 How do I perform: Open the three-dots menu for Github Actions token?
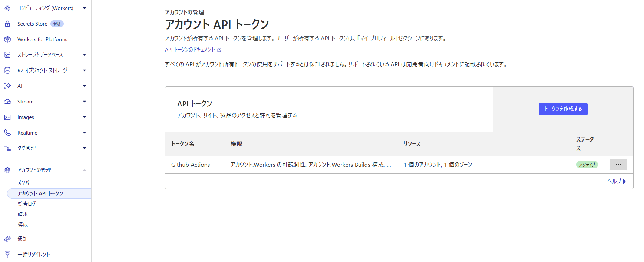point(618,165)
